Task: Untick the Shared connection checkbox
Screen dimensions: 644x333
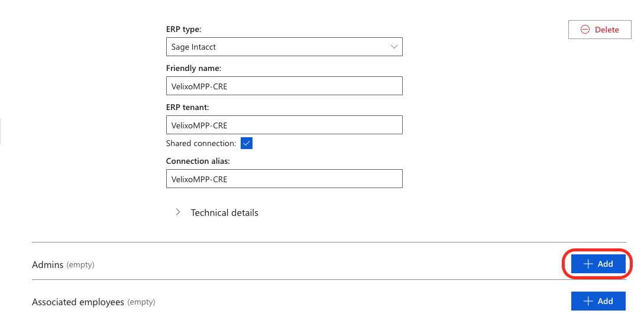Action: tap(247, 143)
